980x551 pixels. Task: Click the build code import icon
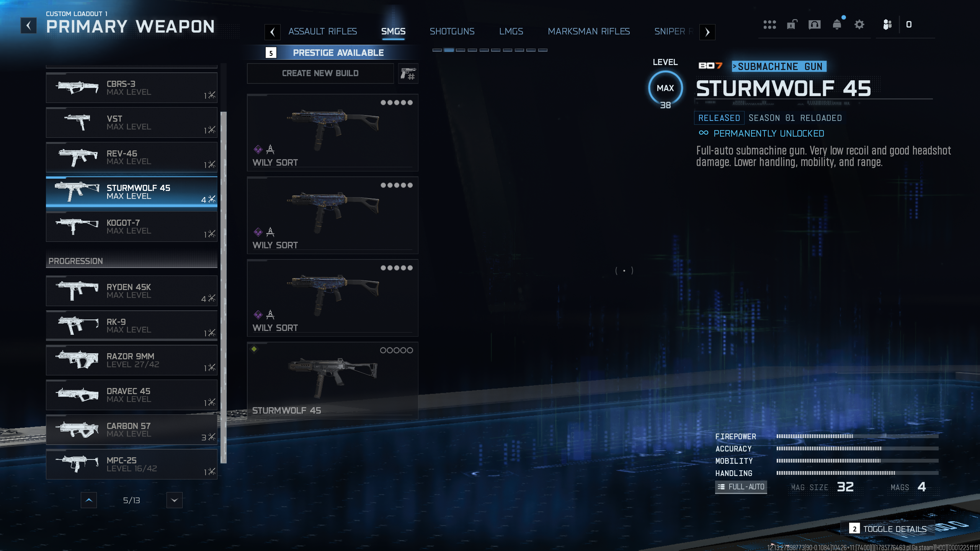[408, 73]
